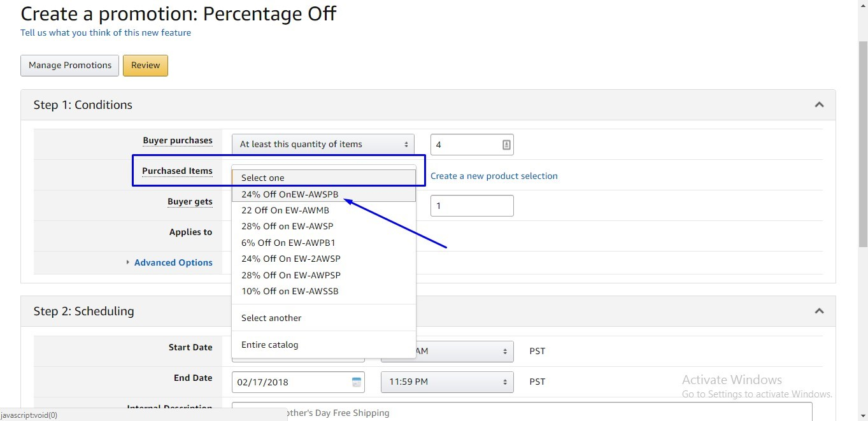Viewport: 868px width, 421px height.
Task: Pick "10% Off on EW-AWSSB" option
Action: (x=290, y=291)
